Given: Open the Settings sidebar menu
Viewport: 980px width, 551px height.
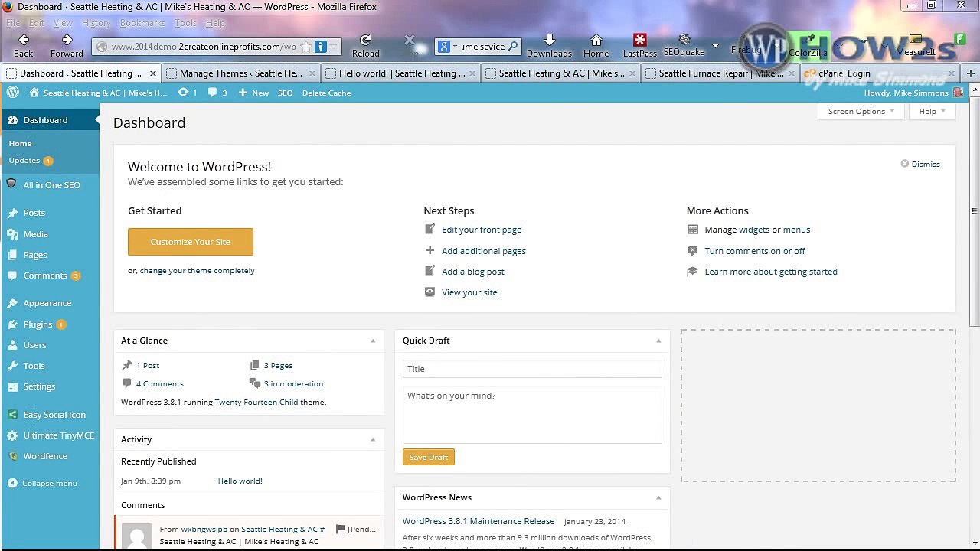Looking at the screenshot, I should pos(50,386).
